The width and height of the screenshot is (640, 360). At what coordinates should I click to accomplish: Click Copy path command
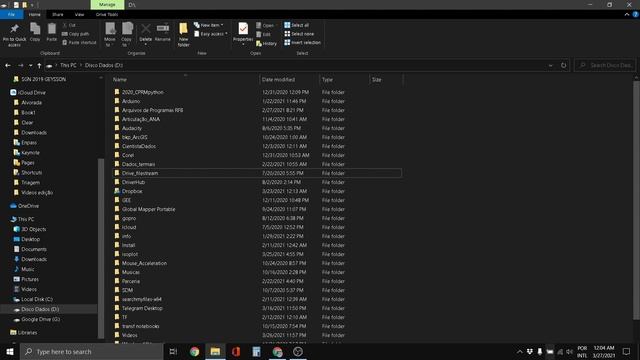76,34
